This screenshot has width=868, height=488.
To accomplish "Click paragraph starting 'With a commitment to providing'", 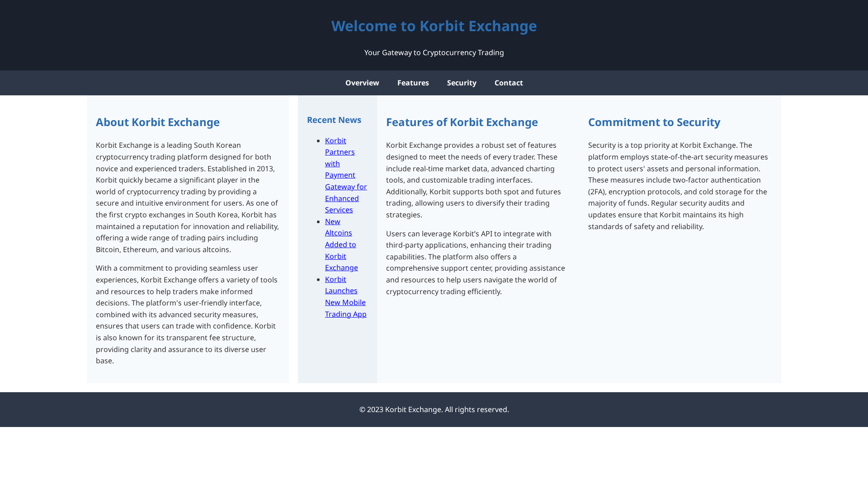I will [x=188, y=314].
